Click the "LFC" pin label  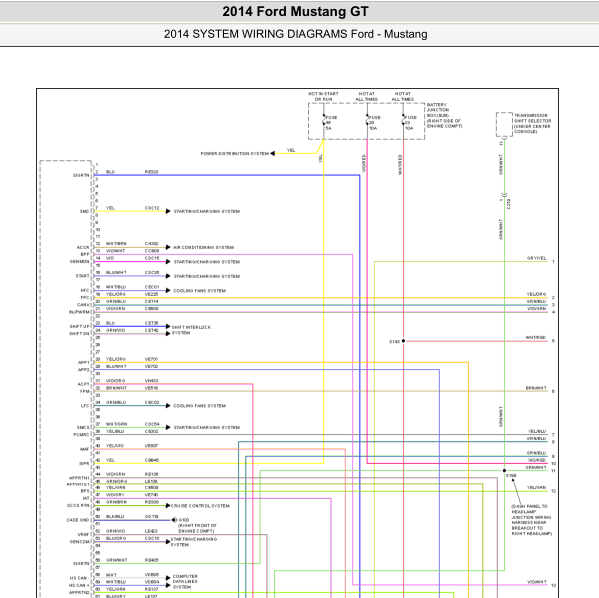point(85,406)
